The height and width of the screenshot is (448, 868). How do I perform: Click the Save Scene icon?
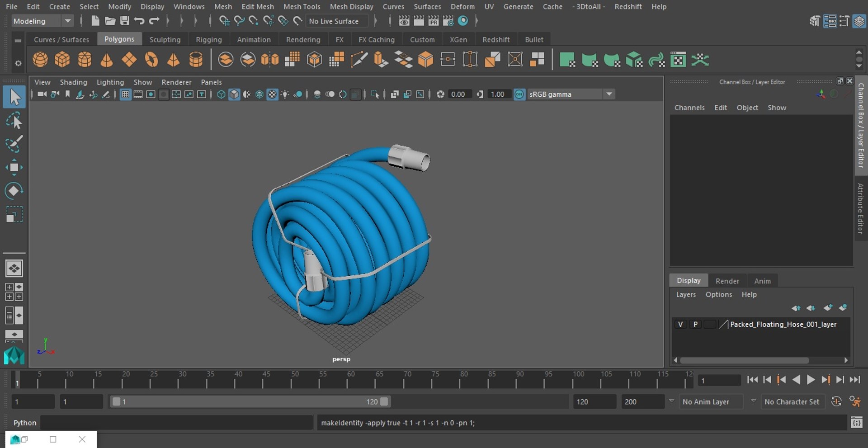tap(125, 21)
